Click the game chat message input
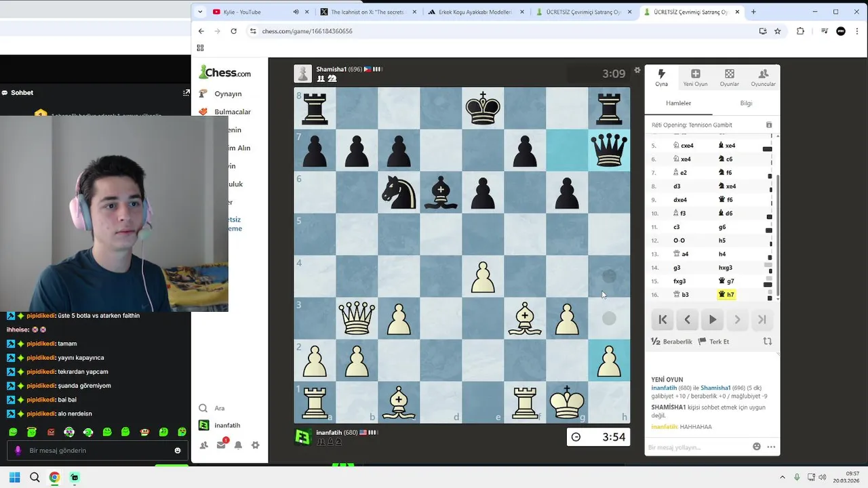Viewport: 868px width, 488px height. tap(697, 447)
